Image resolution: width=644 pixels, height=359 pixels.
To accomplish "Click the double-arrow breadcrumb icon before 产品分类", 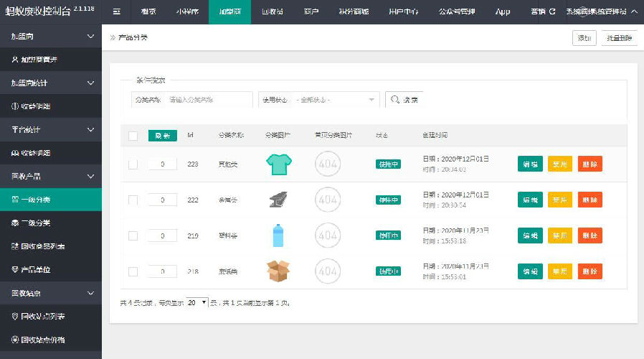I will [113, 37].
